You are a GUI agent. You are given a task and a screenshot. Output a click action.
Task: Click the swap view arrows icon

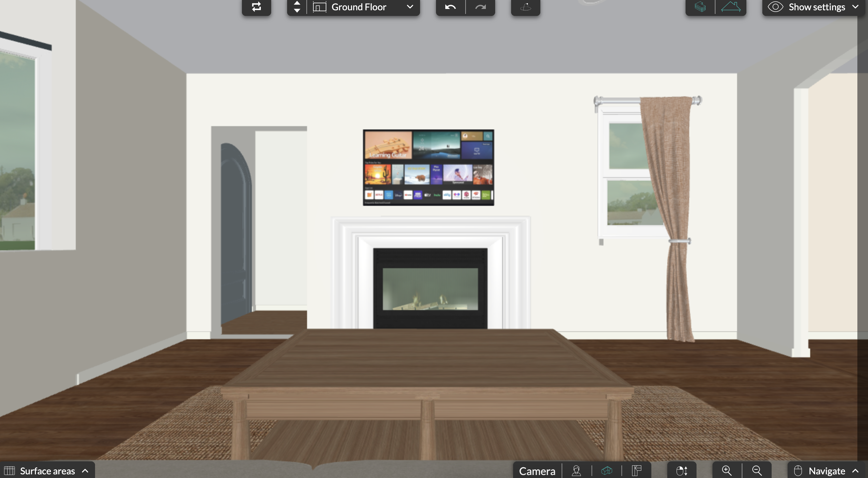[x=257, y=7]
